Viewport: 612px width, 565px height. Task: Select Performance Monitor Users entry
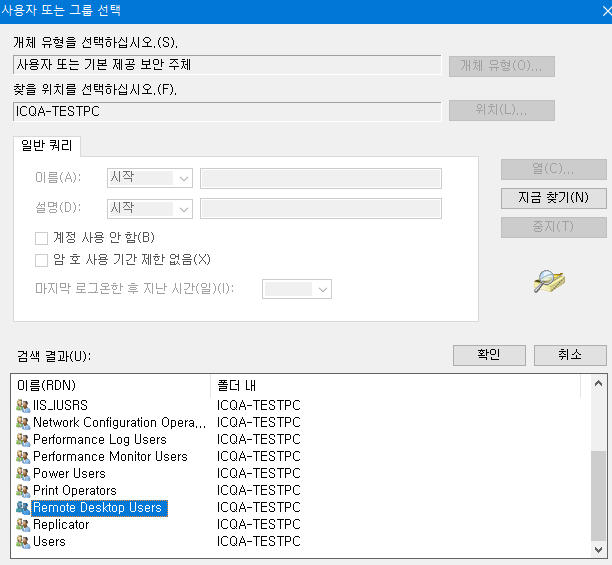(x=110, y=457)
